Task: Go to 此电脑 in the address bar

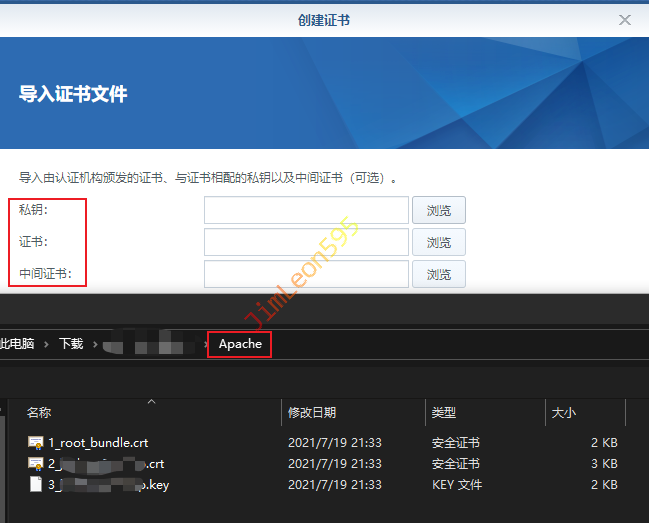Action: [17, 343]
